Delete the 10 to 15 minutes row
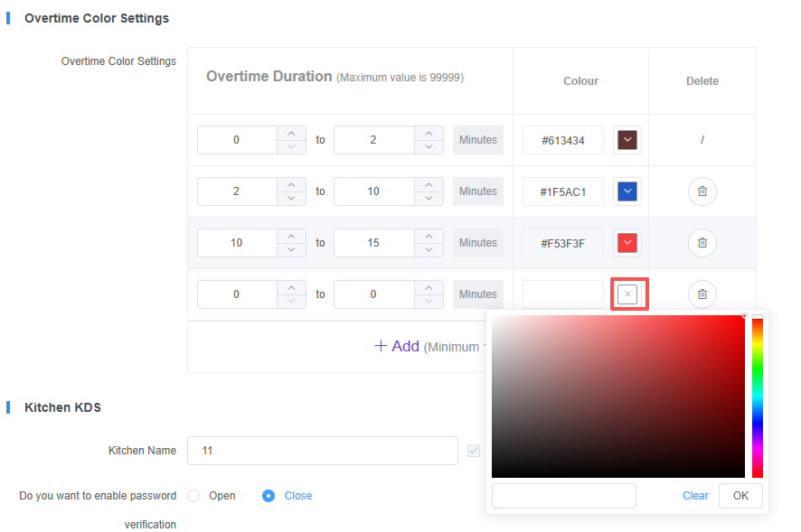 702,243
